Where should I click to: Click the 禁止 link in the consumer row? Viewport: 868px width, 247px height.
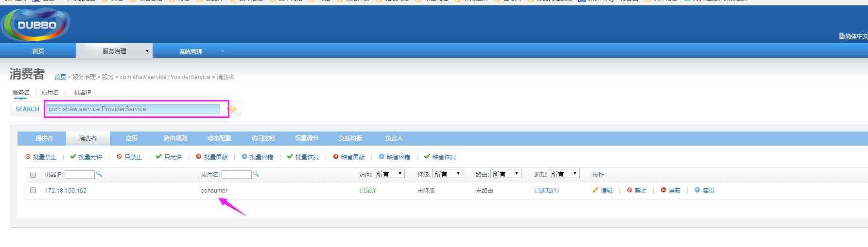pos(641,191)
